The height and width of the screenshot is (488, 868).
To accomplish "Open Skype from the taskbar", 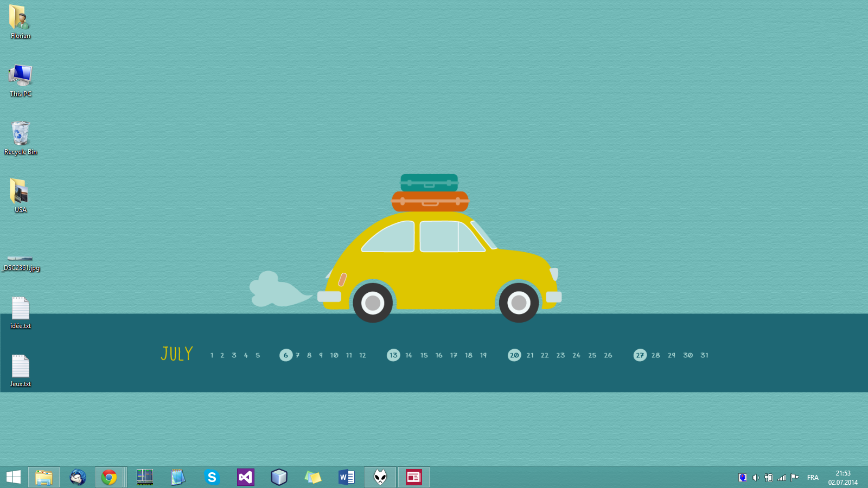I will coord(212,477).
